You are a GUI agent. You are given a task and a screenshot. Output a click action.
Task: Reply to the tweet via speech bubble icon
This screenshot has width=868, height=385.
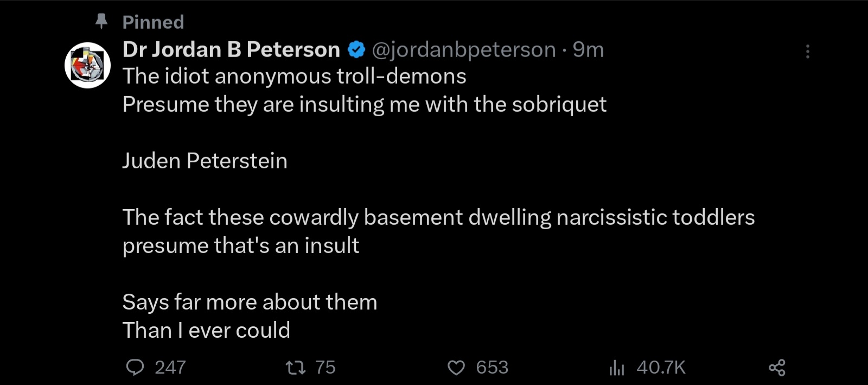point(135,368)
